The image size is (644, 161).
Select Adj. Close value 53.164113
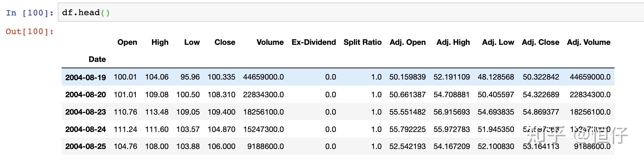point(541,146)
